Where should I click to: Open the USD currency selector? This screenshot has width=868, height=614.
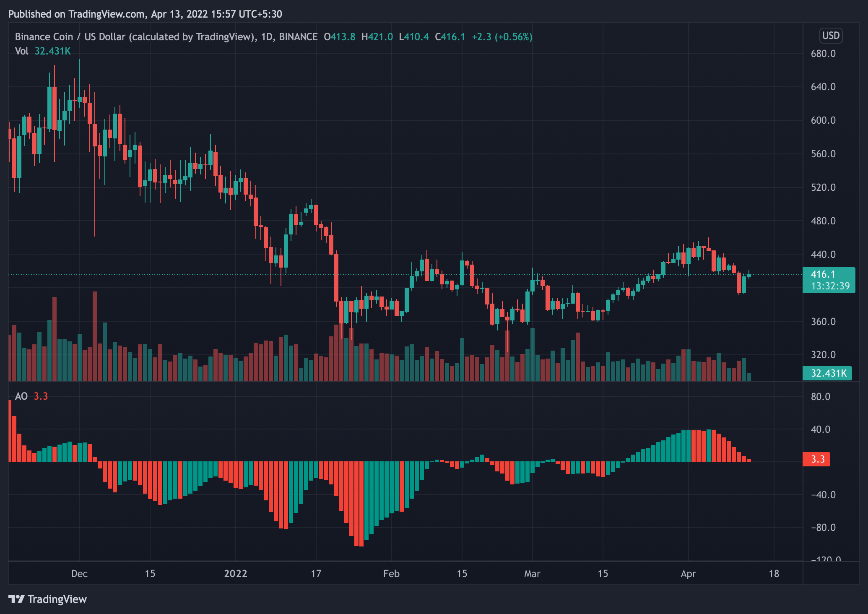click(831, 36)
